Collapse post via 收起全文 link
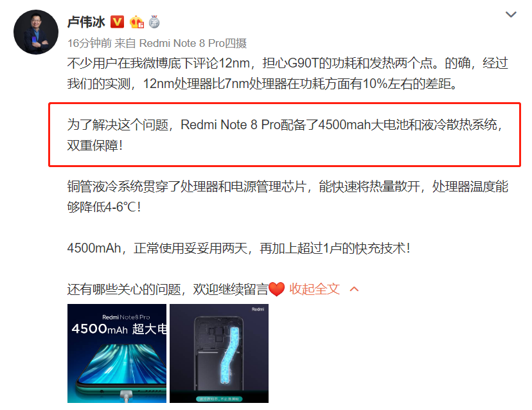532x410 pixels. (x=314, y=289)
